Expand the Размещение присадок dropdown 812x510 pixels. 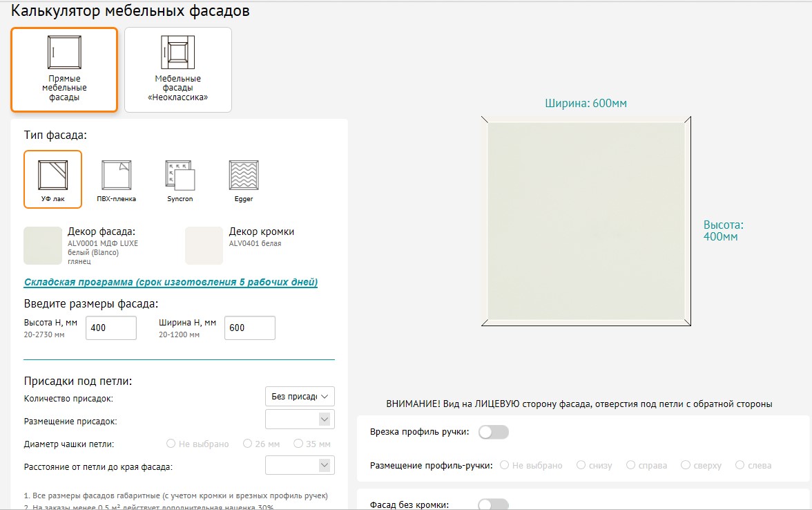click(x=300, y=419)
